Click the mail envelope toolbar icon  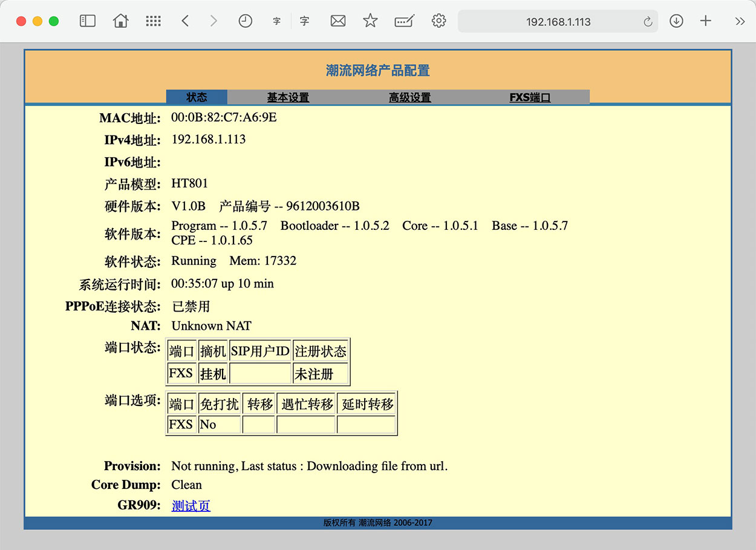(338, 21)
